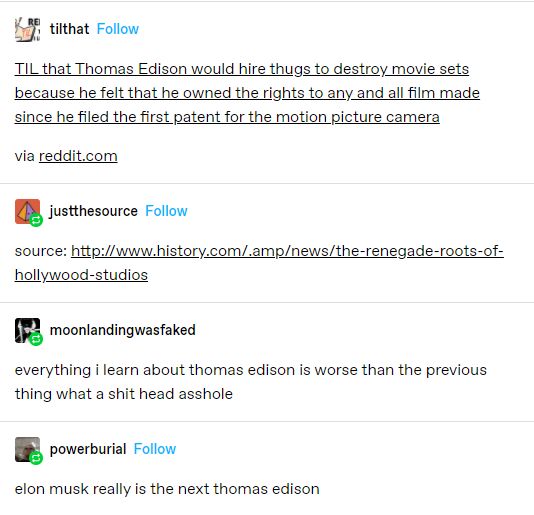Viewport: 534px width, 515px height.
Task: Click powerburial's avatar image
Action: tap(27, 449)
